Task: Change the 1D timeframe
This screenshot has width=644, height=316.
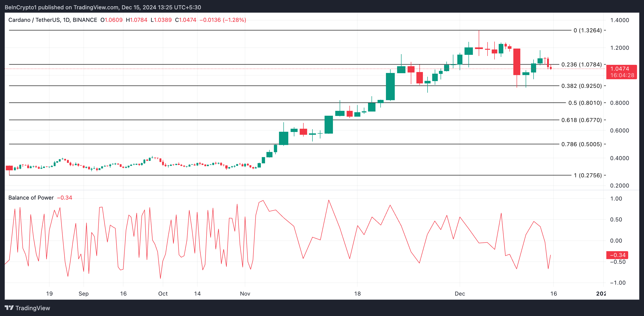Action: (x=66, y=20)
